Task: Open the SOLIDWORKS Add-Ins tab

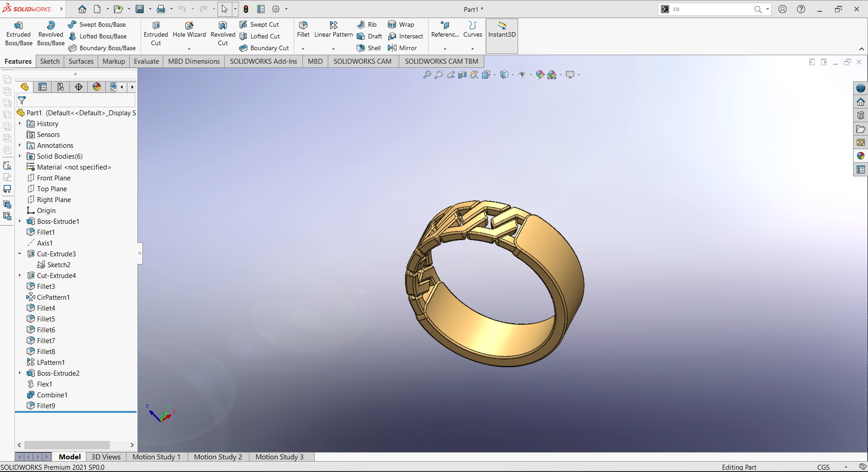Action: pos(264,61)
